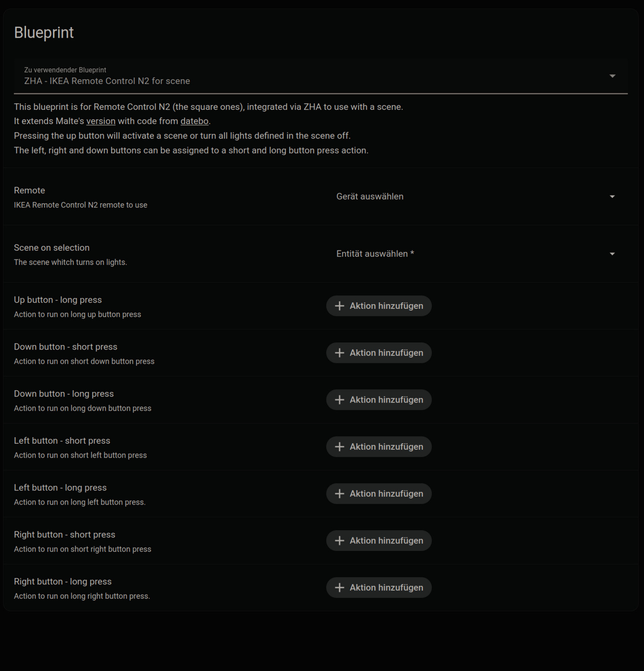The image size is (644, 671).
Task: Open the datebo link
Action: [194, 121]
